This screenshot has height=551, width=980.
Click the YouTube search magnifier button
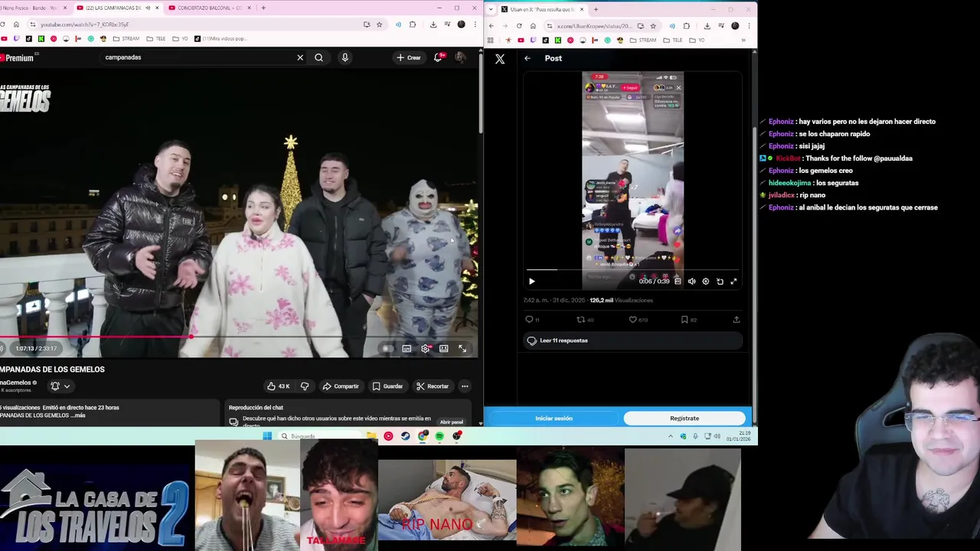point(318,57)
